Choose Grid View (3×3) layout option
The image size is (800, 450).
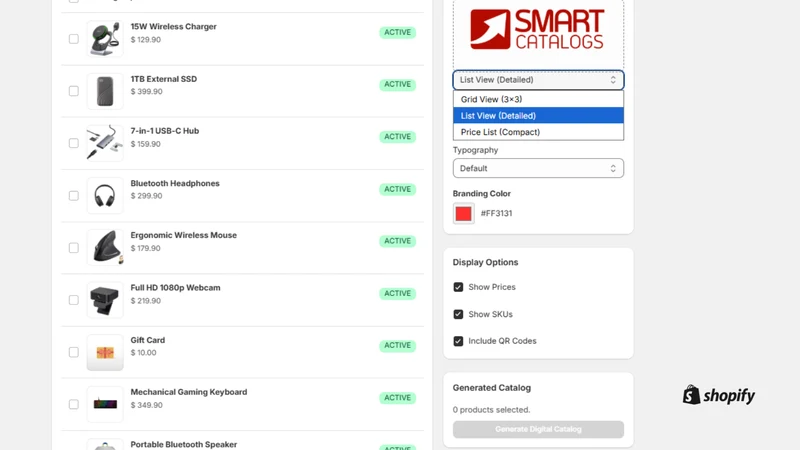[x=538, y=99]
